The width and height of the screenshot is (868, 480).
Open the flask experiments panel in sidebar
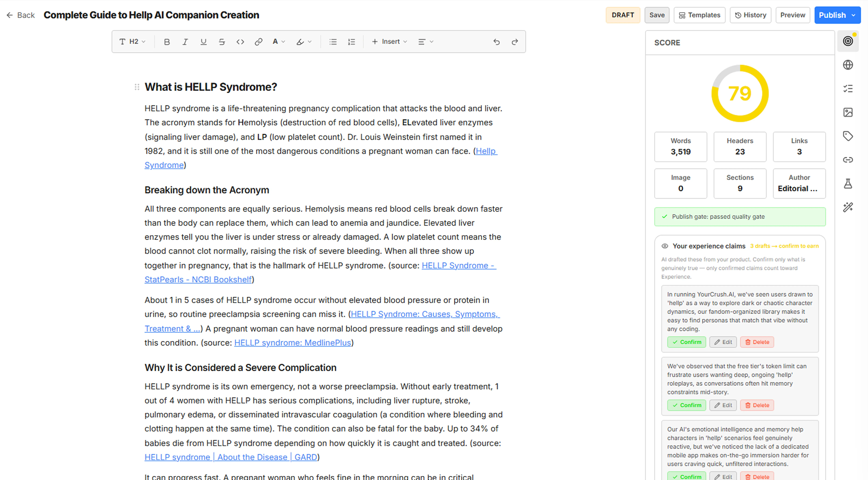pos(848,183)
